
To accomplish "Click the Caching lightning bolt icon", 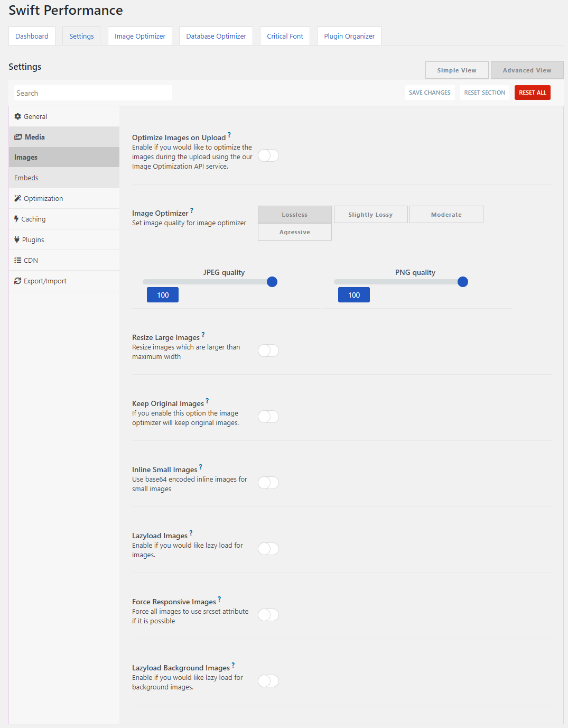I will tap(16, 219).
